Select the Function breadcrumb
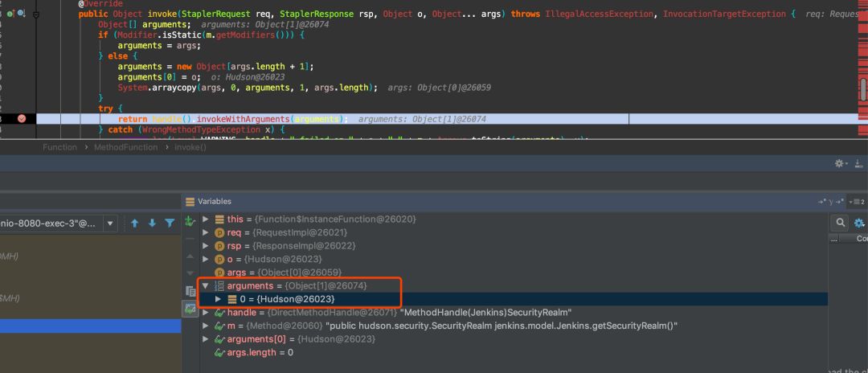Viewport: 868px width, 373px height. 59,147
